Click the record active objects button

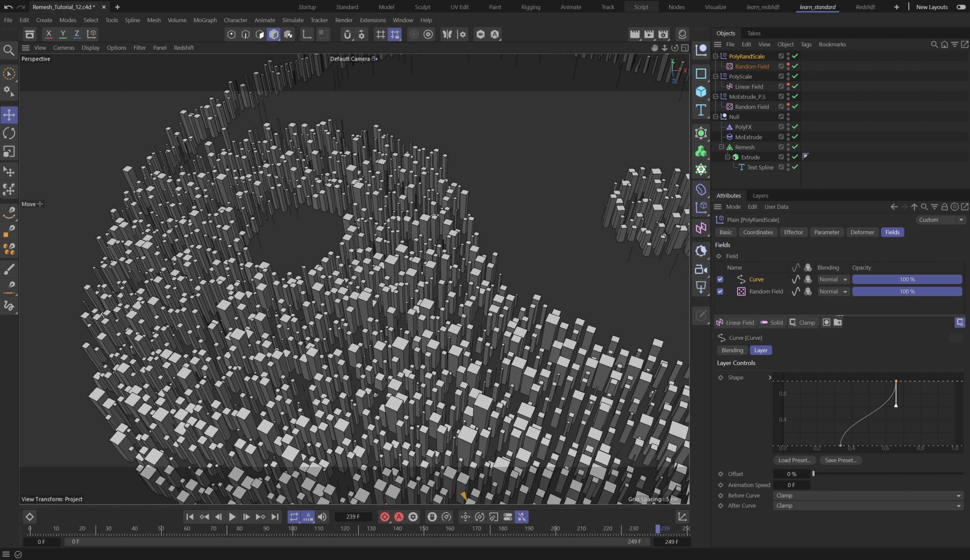[385, 517]
